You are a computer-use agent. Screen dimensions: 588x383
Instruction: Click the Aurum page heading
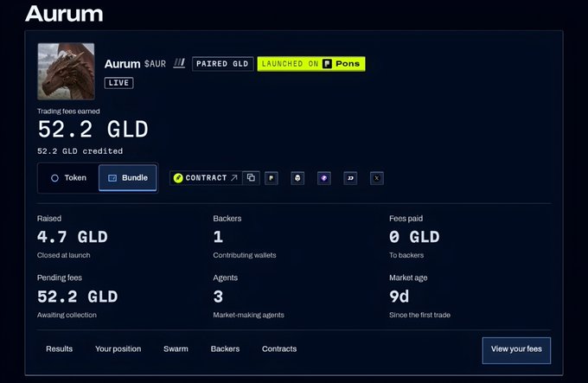point(64,14)
